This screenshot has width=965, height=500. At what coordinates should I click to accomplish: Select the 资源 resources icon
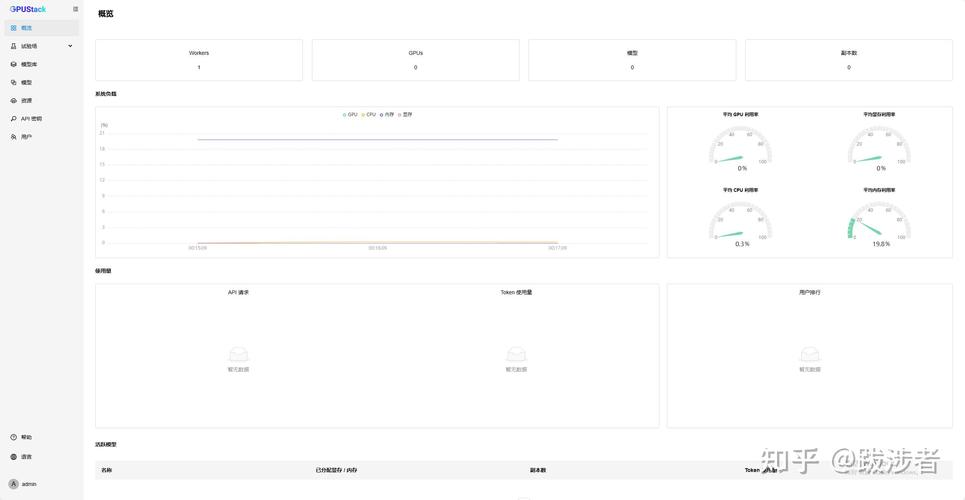pos(13,100)
